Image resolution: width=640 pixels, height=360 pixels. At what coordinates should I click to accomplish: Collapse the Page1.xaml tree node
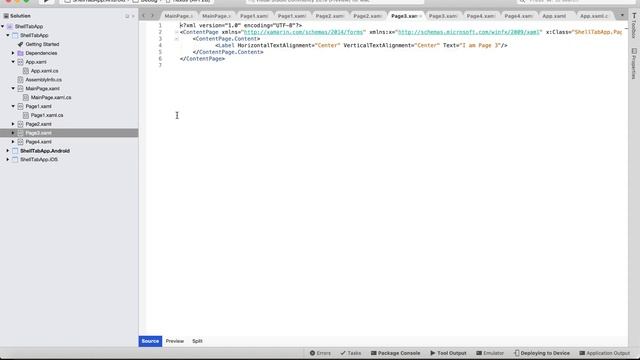[13, 106]
